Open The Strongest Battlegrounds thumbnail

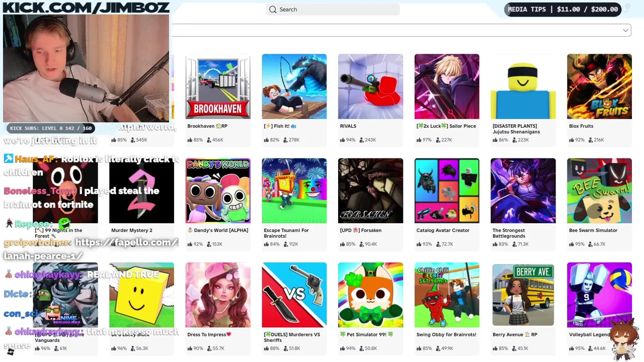[523, 191]
